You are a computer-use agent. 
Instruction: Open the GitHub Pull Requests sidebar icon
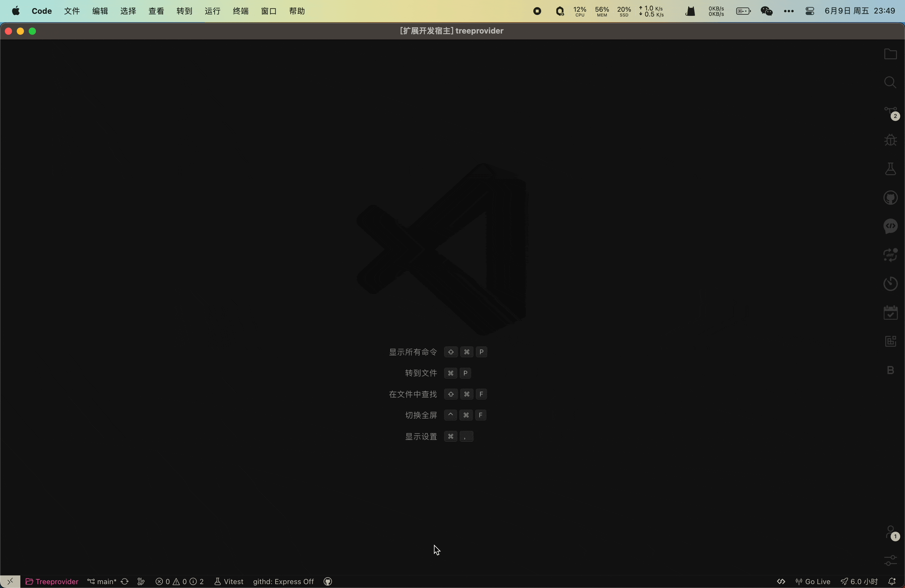click(891, 197)
